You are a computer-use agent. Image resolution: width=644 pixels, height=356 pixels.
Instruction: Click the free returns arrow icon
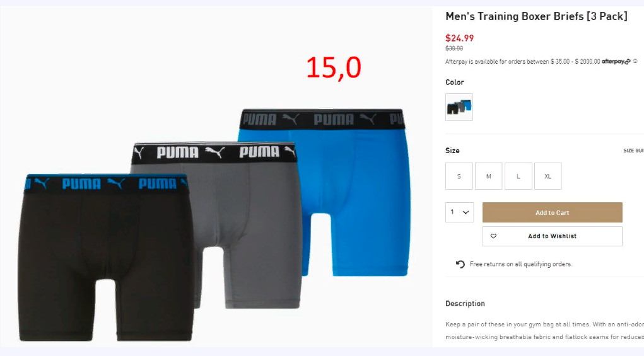click(x=460, y=264)
